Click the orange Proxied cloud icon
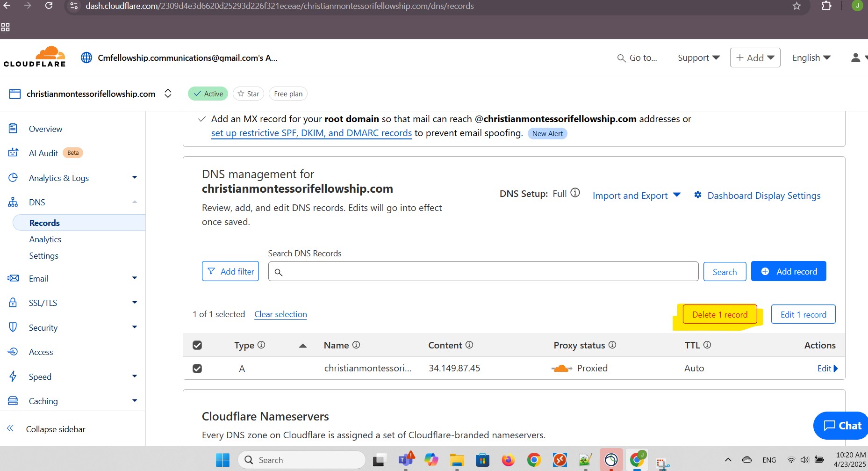 tap(562, 369)
